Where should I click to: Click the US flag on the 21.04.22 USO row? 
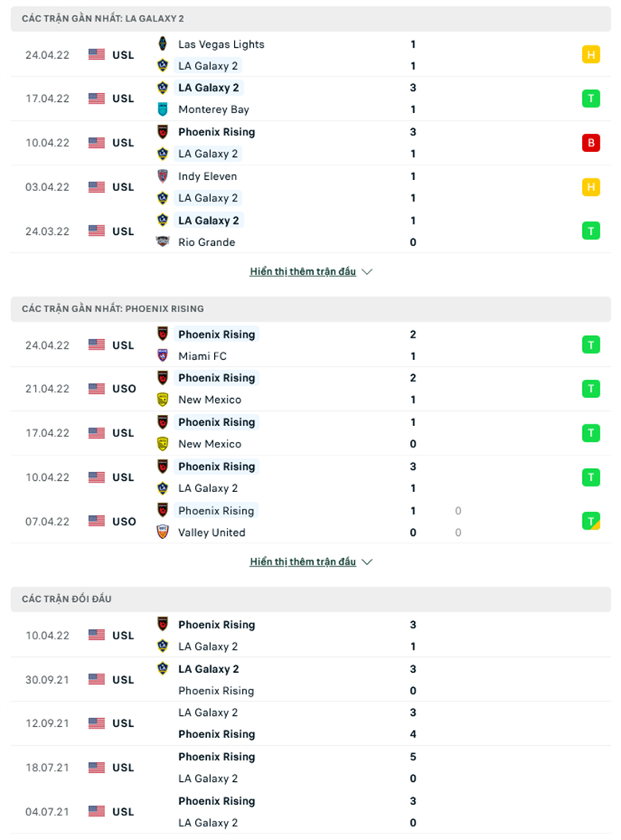(x=97, y=389)
